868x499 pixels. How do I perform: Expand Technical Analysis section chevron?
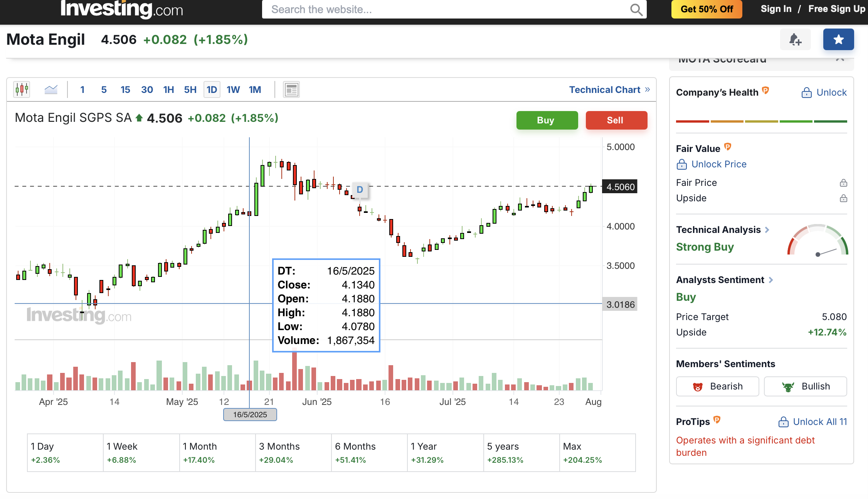[x=767, y=230]
